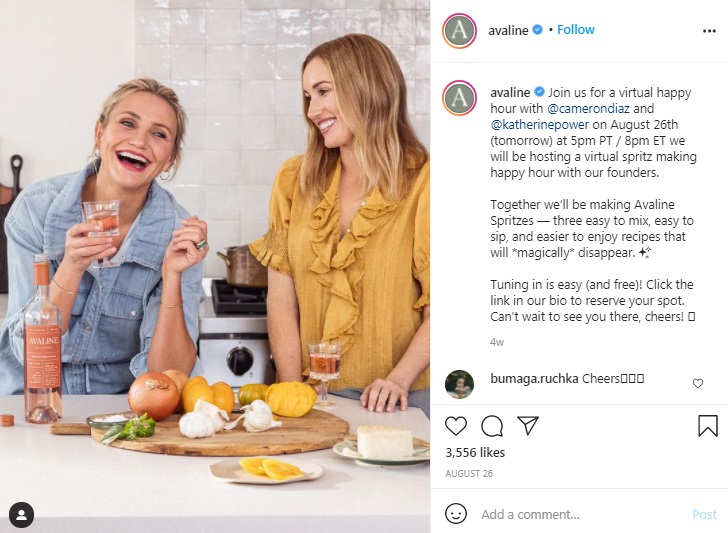Screen dimensions: 728x533
Task: Open avaline avatar beside the caption
Action: [459, 98]
